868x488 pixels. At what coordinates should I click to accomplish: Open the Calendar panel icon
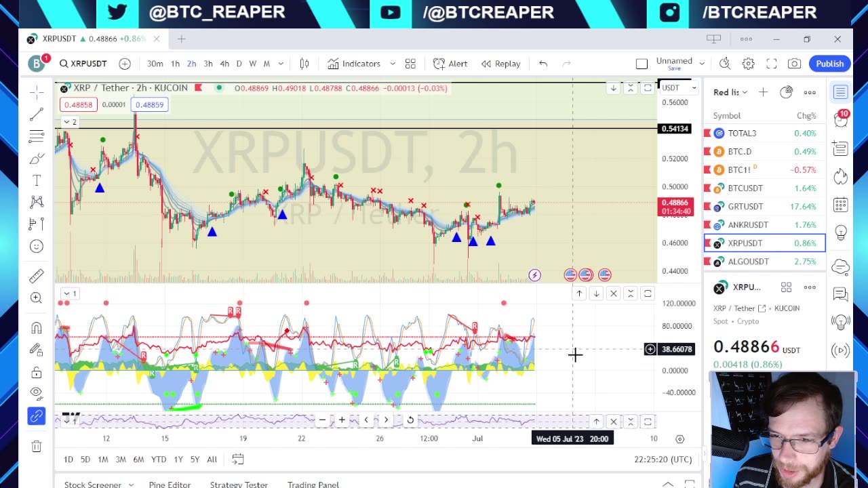coord(841,204)
